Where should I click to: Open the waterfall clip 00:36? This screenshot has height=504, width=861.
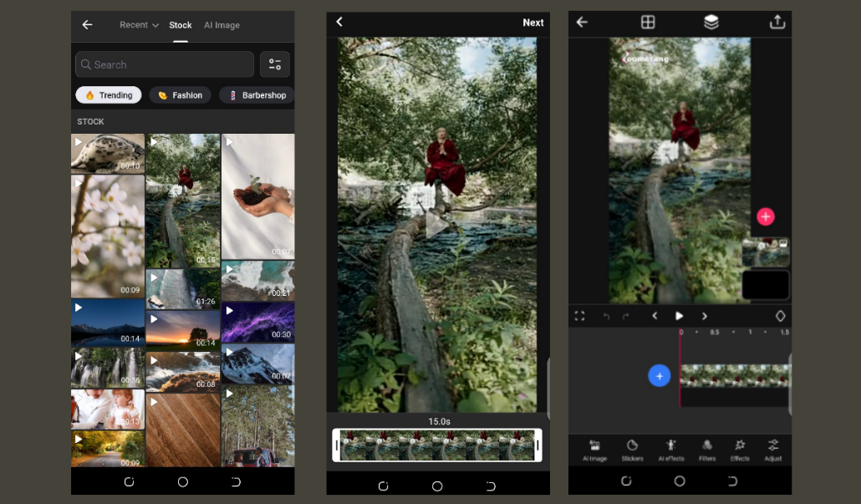point(108,368)
